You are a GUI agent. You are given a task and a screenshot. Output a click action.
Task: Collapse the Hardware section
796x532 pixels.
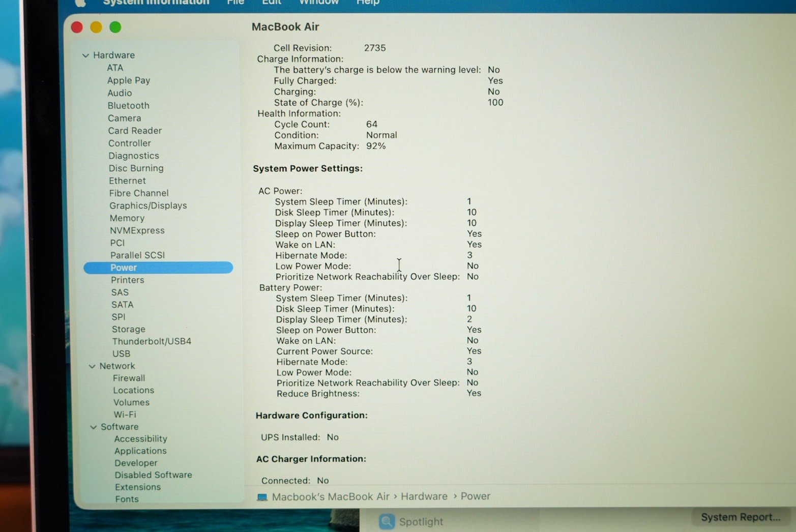tap(85, 55)
